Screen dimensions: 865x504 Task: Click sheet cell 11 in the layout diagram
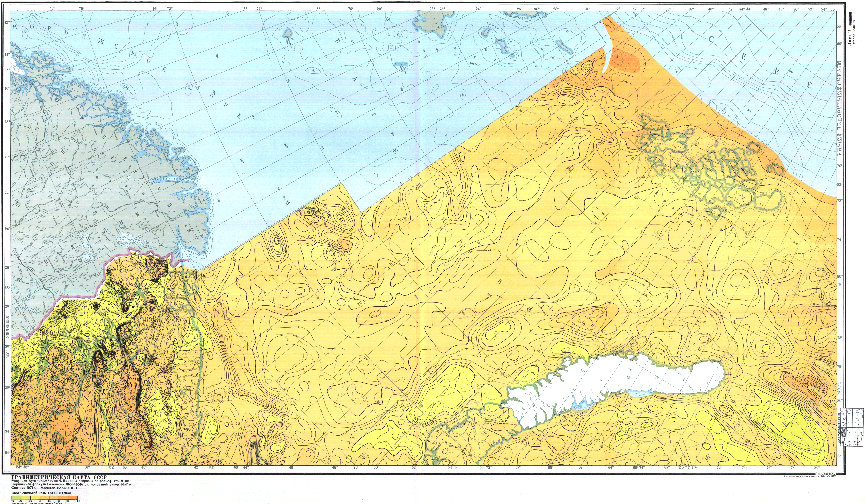855,423
